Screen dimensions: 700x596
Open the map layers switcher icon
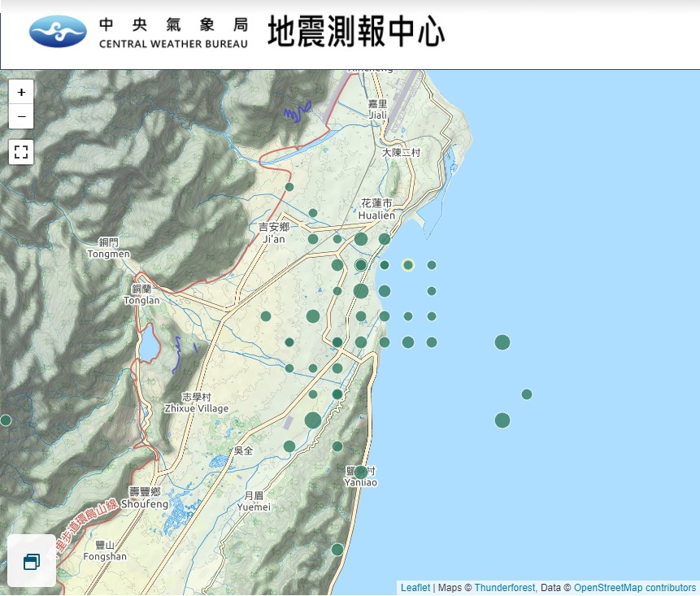click(x=32, y=561)
